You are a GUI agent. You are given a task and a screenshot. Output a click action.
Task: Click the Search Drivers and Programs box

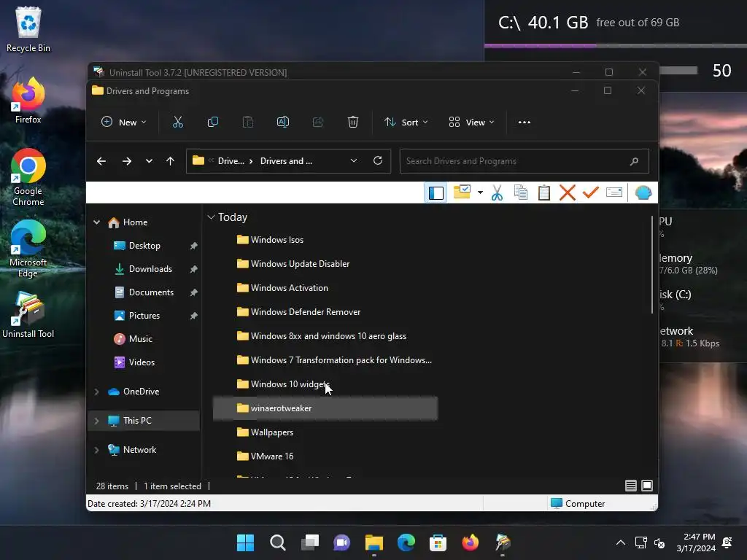coord(524,161)
